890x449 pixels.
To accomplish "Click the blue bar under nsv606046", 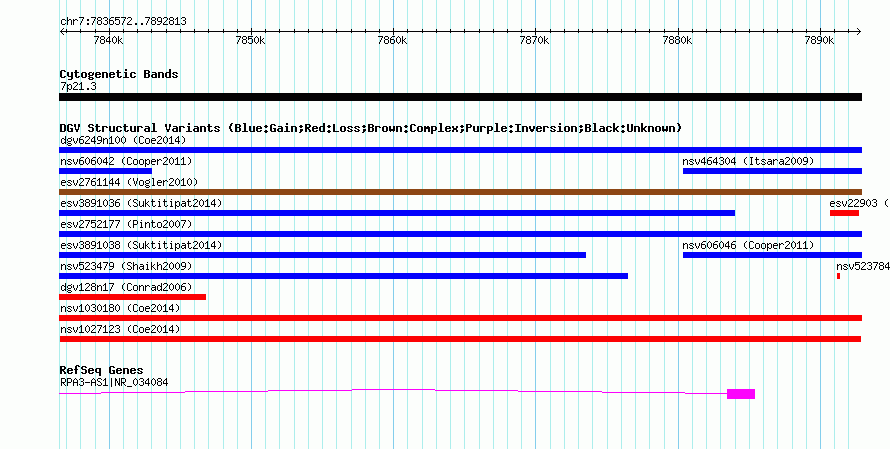I will click(773, 255).
